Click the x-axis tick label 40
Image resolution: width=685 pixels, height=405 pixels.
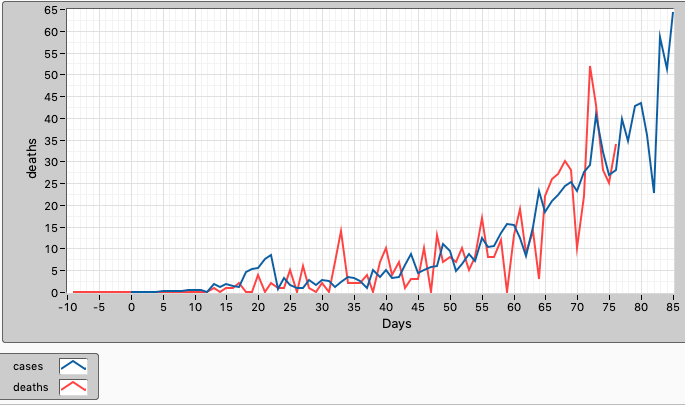[x=386, y=307]
